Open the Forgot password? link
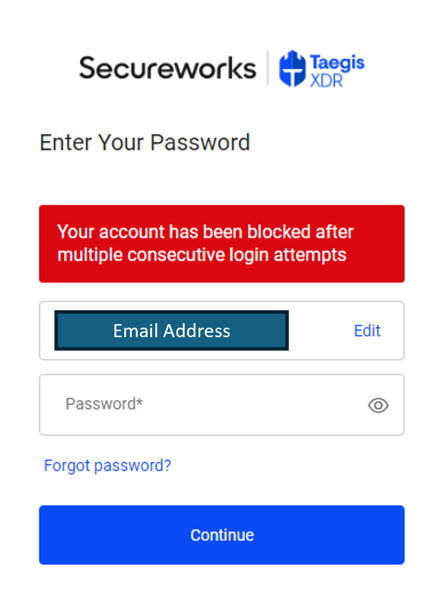448x610 pixels. tap(107, 466)
